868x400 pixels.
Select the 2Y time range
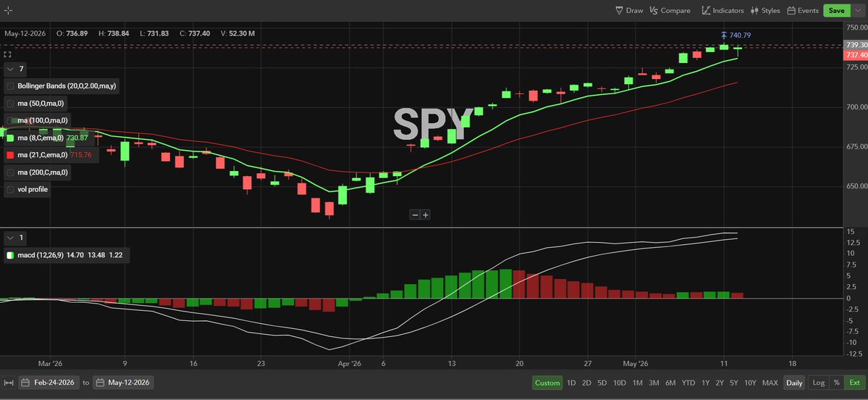click(x=720, y=383)
